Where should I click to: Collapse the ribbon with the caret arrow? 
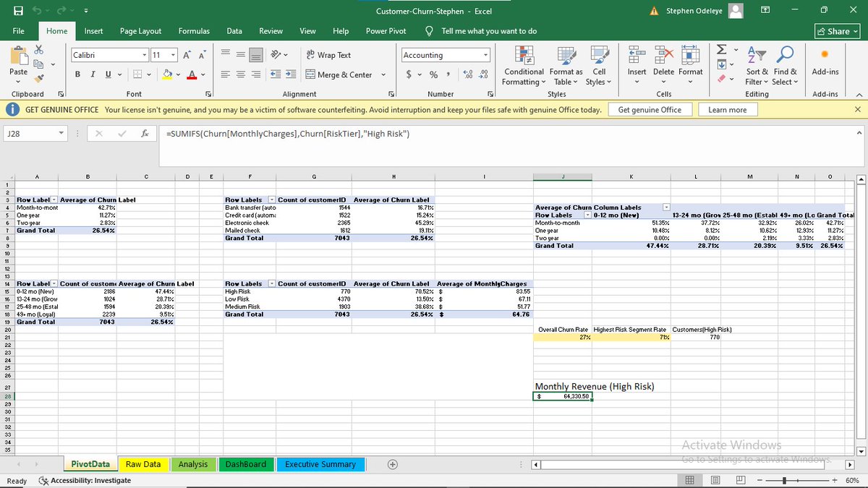pos(858,94)
